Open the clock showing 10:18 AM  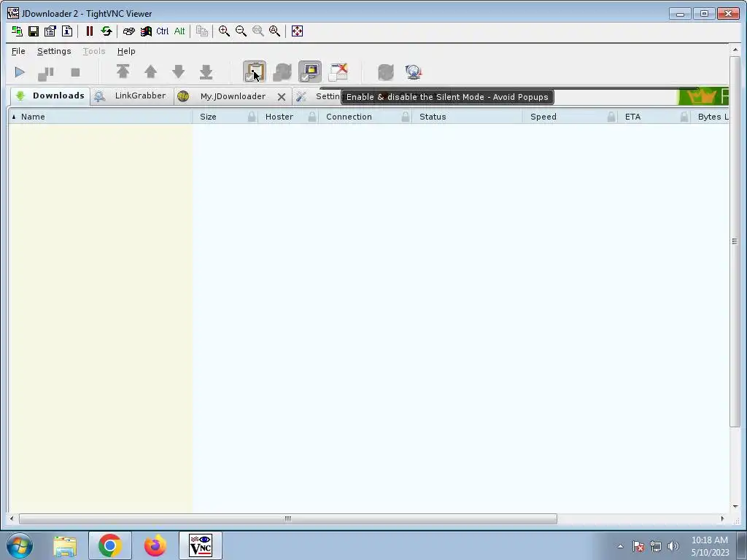(x=710, y=546)
